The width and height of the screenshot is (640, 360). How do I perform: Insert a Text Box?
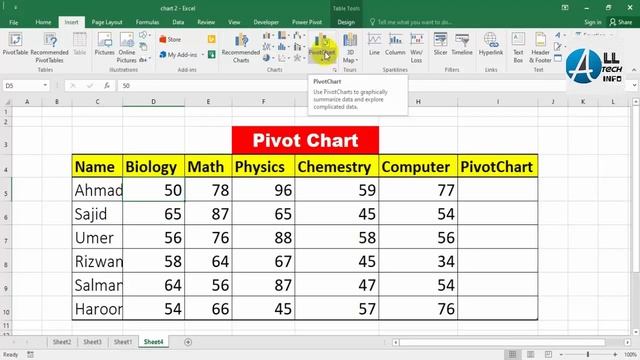[x=518, y=48]
